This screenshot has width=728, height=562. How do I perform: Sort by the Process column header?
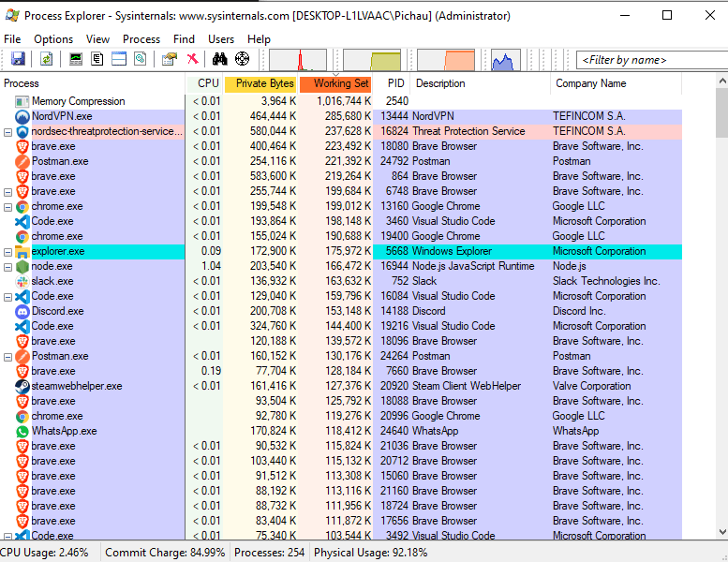pos(93,83)
